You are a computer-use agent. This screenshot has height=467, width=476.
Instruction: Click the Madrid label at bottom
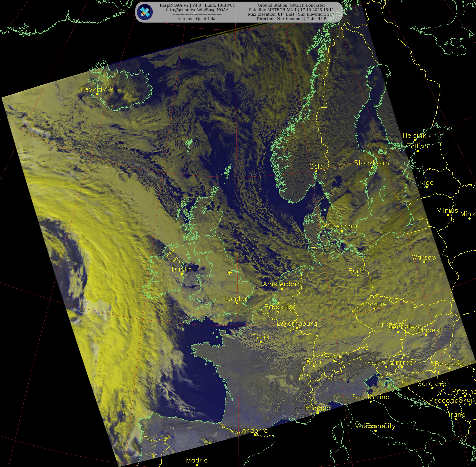tap(197, 460)
